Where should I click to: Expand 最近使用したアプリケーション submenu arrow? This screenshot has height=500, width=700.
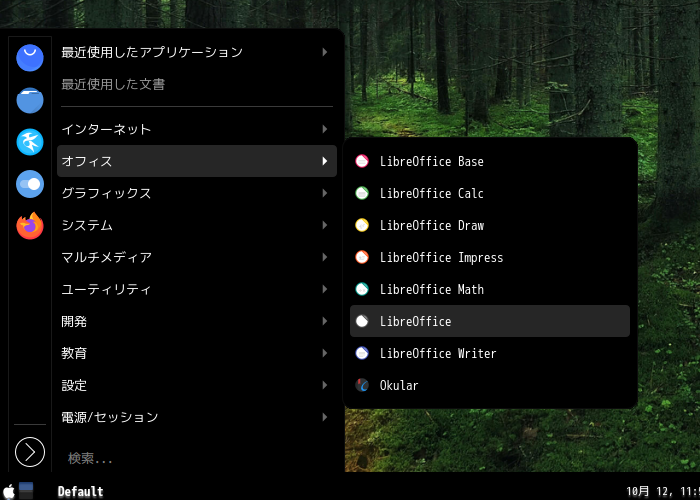(325, 52)
